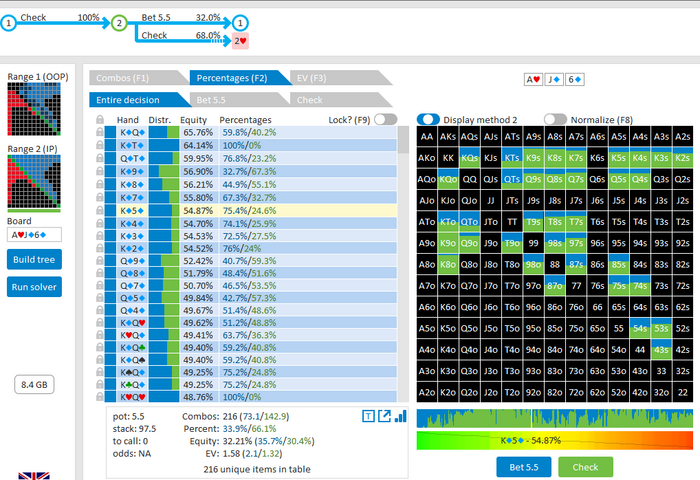Click the 54s cell in matrix
Viewport: 700px width, 480px height.
[x=640, y=328]
